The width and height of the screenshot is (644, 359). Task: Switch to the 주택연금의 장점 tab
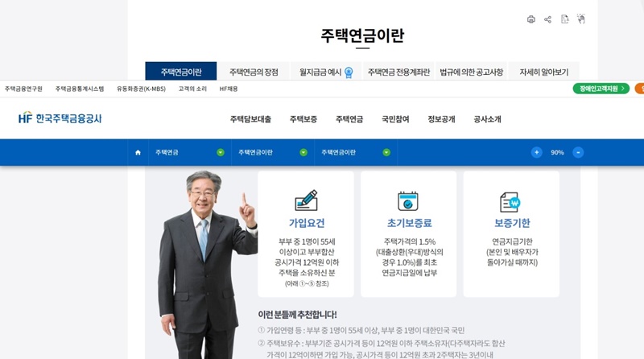coord(254,72)
